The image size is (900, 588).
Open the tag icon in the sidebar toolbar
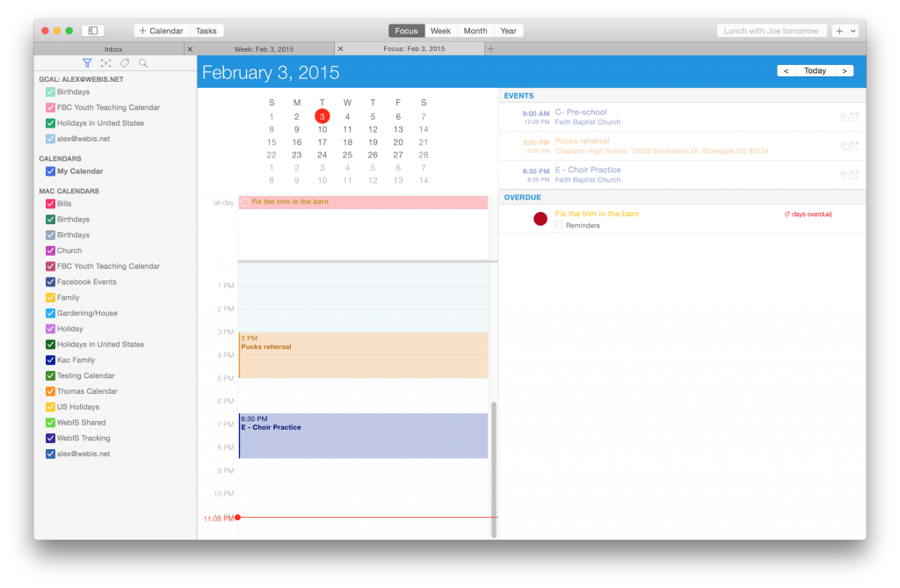point(125,62)
